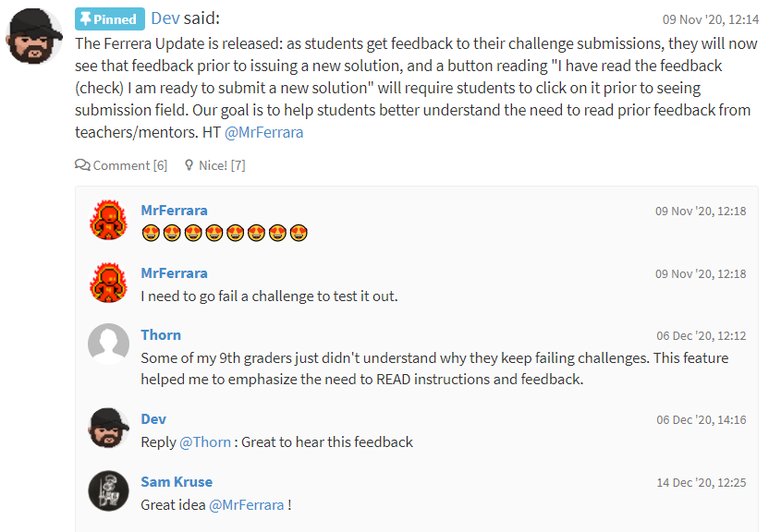The height and width of the screenshot is (532, 769).
Task: Click the @Thorn mention in Dev's reply
Action: pyautogui.click(x=205, y=441)
